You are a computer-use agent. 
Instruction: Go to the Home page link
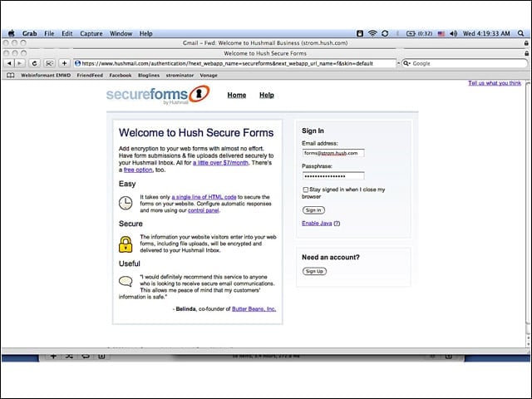(237, 95)
